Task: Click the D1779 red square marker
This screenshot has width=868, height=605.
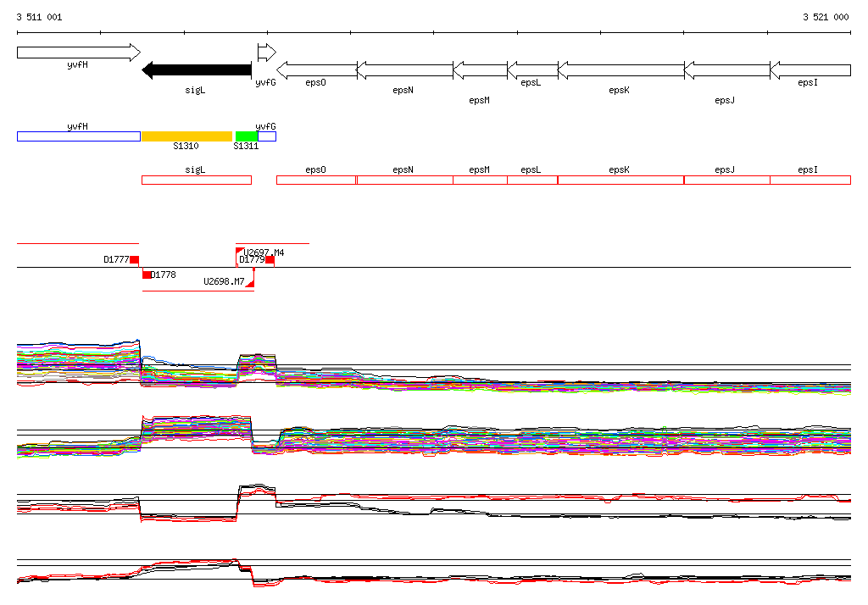Action: (x=270, y=259)
